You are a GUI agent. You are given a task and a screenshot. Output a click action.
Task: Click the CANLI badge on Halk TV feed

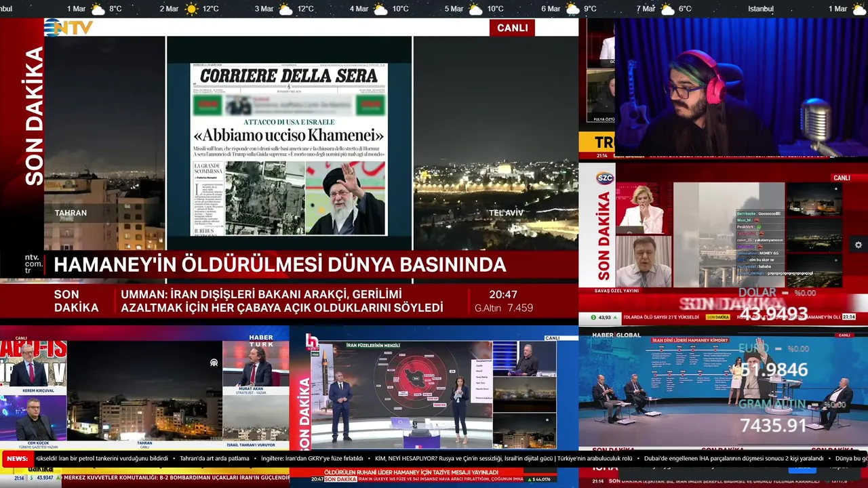tap(553, 338)
